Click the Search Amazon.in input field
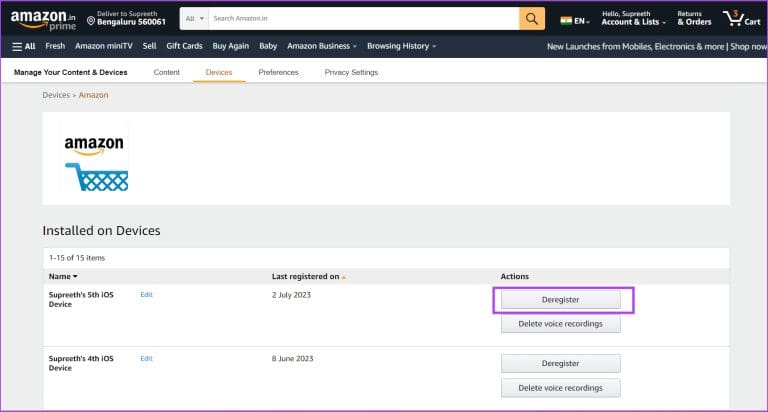768x412 pixels. (x=364, y=19)
